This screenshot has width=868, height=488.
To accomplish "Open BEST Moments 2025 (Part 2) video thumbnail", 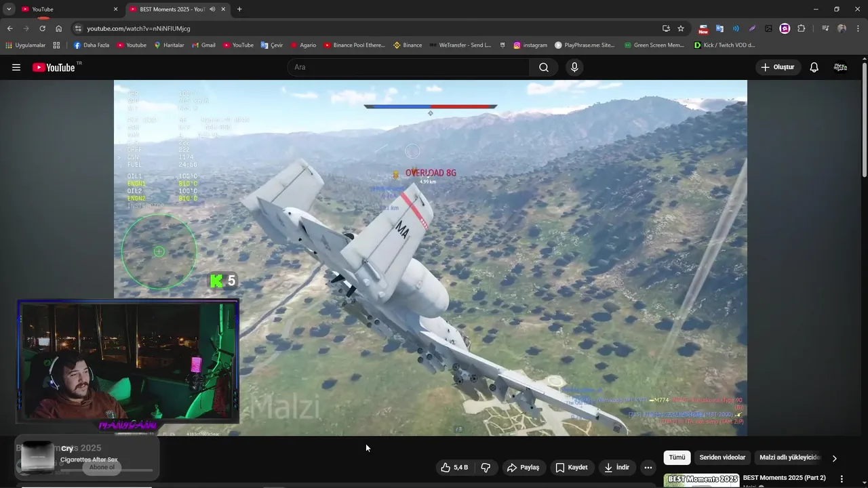I will (x=701, y=481).
